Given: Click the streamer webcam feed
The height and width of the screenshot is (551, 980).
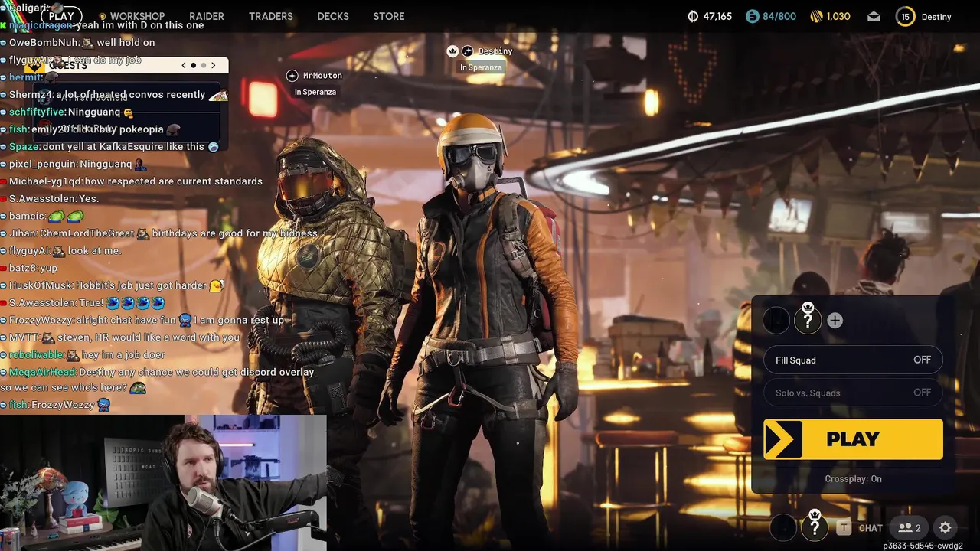Looking at the screenshot, I should pyautogui.click(x=163, y=482).
